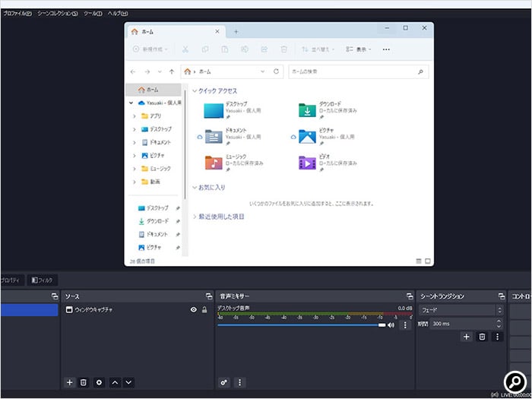Go forward with Explorer's forward arrow
Viewport: 532px width, 399px height.
click(147, 71)
